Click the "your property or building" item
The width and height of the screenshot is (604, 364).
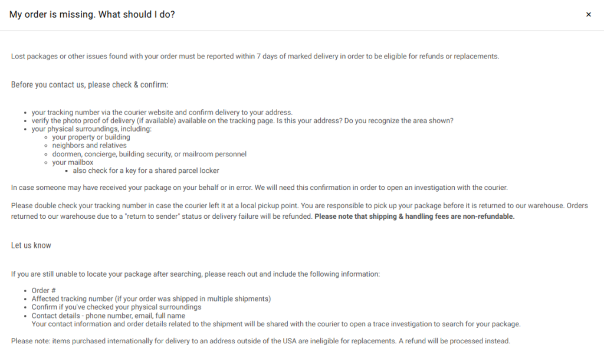91,137
